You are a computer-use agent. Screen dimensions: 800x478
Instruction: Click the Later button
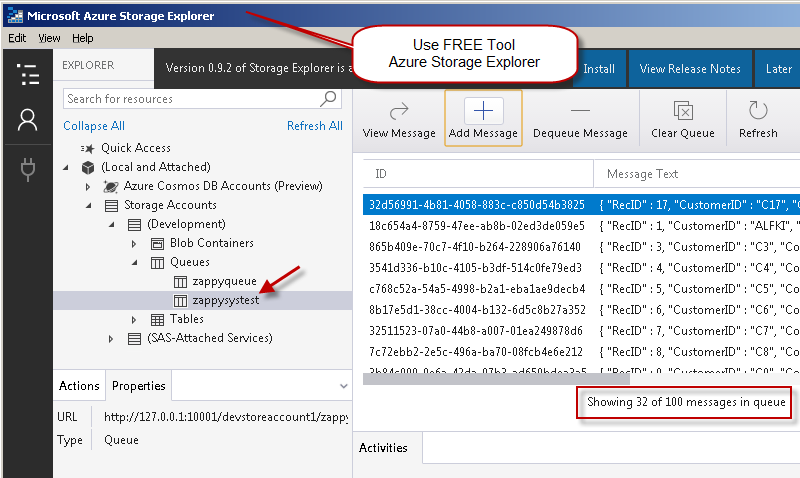[778, 69]
